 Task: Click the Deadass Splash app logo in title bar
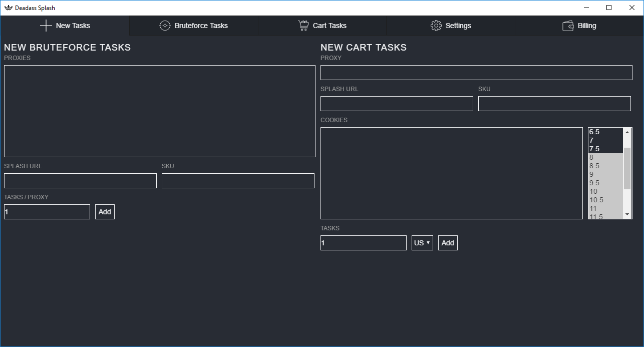(8, 8)
